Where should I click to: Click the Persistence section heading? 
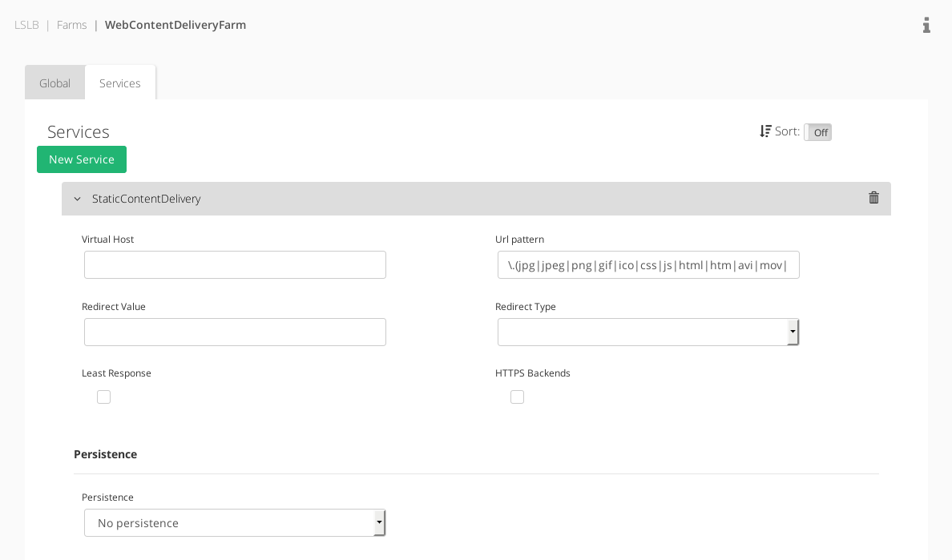point(106,454)
